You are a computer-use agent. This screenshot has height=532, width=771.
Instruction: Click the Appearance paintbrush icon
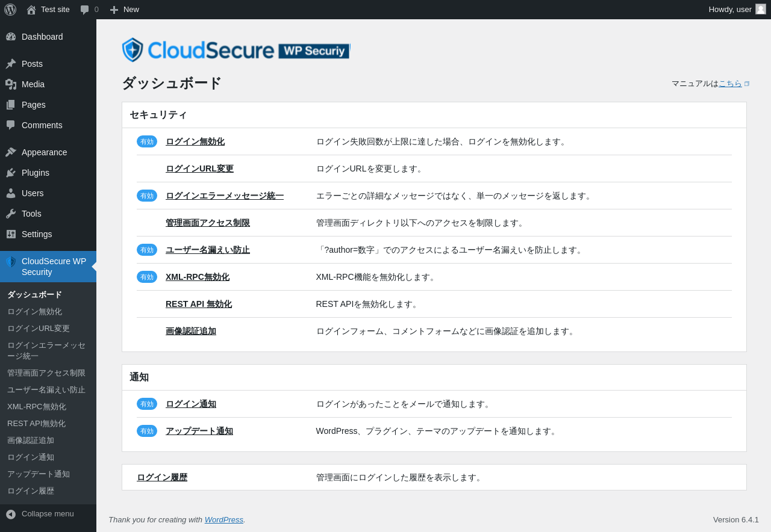pyautogui.click(x=11, y=152)
